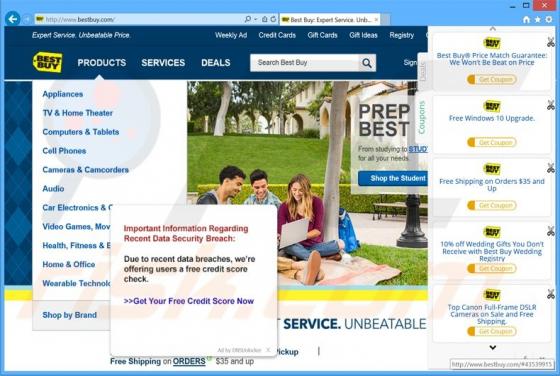Select Cell Phones category
The width and height of the screenshot is (560, 376).
pos(64,151)
